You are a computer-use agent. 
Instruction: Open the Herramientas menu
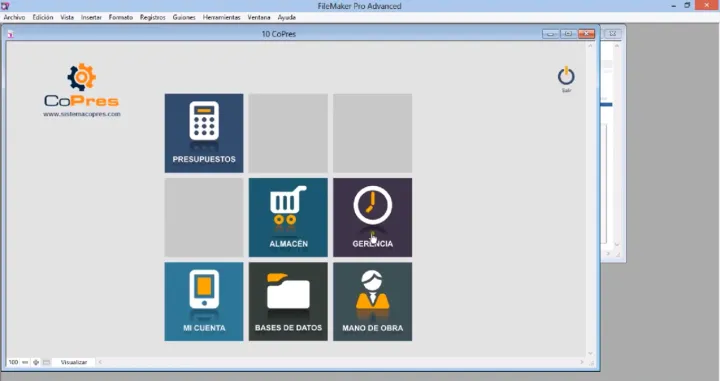221,17
